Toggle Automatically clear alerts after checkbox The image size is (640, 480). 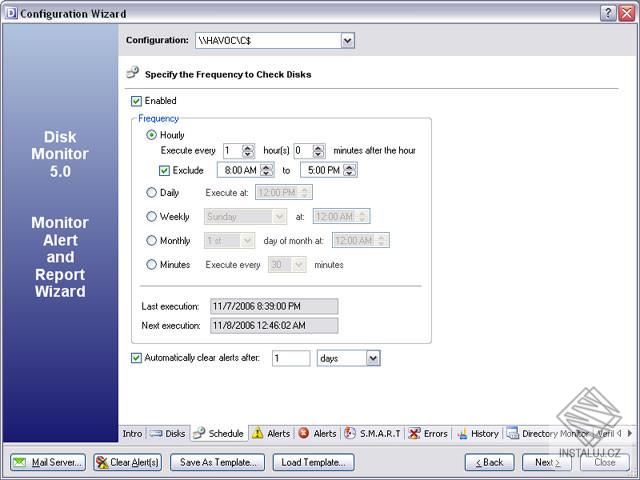click(136, 358)
